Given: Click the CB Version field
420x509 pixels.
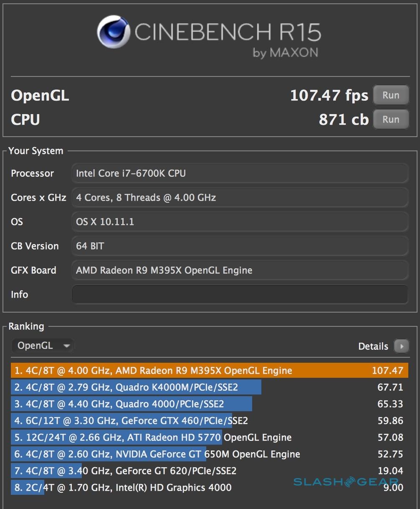Looking at the screenshot, I should tap(240, 246).
